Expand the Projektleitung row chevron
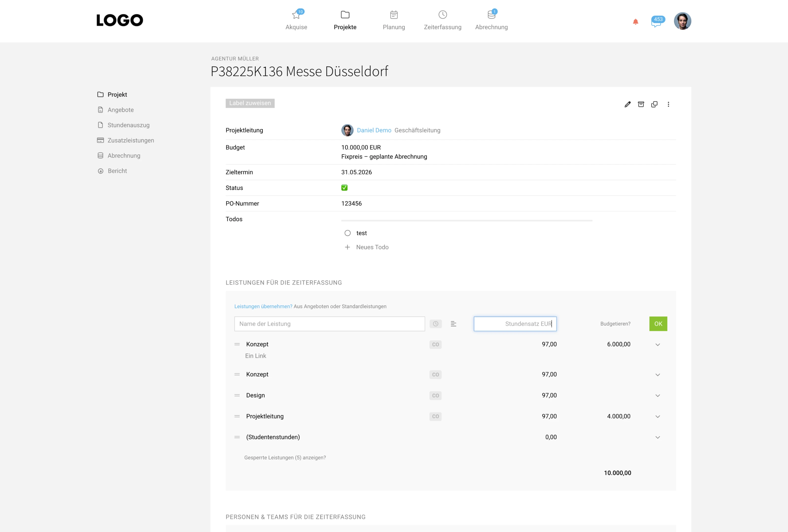Screen dimensions: 788x532 tap(657, 417)
